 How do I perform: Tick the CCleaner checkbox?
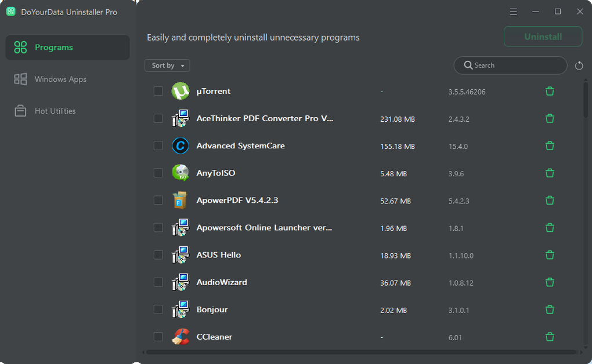coord(158,337)
